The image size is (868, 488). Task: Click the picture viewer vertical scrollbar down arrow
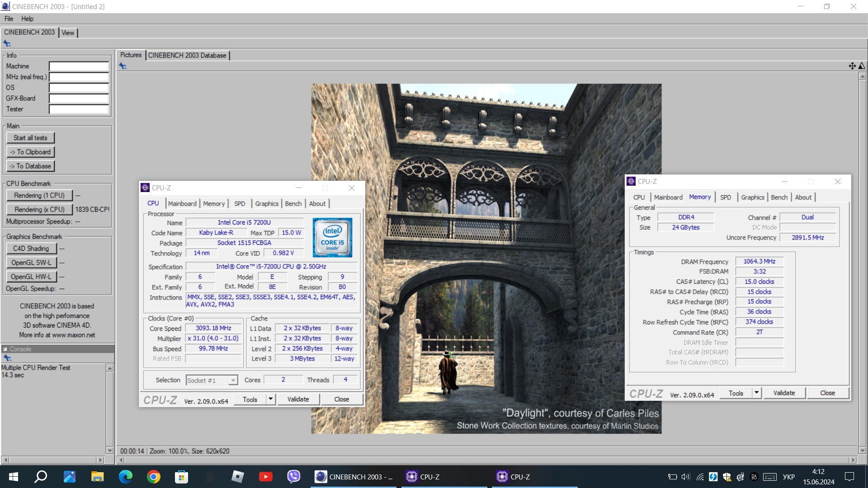tap(862, 450)
